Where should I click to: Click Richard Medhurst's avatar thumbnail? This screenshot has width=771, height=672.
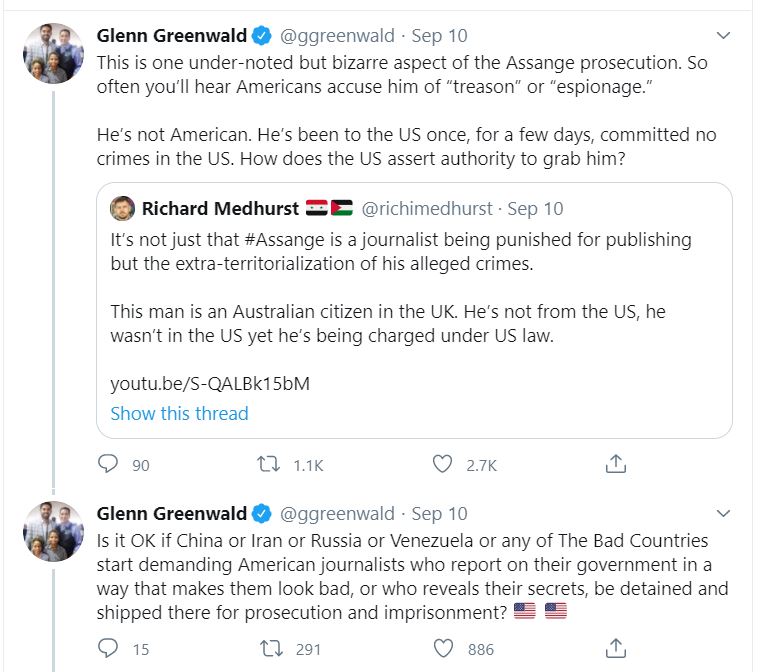click(x=122, y=209)
